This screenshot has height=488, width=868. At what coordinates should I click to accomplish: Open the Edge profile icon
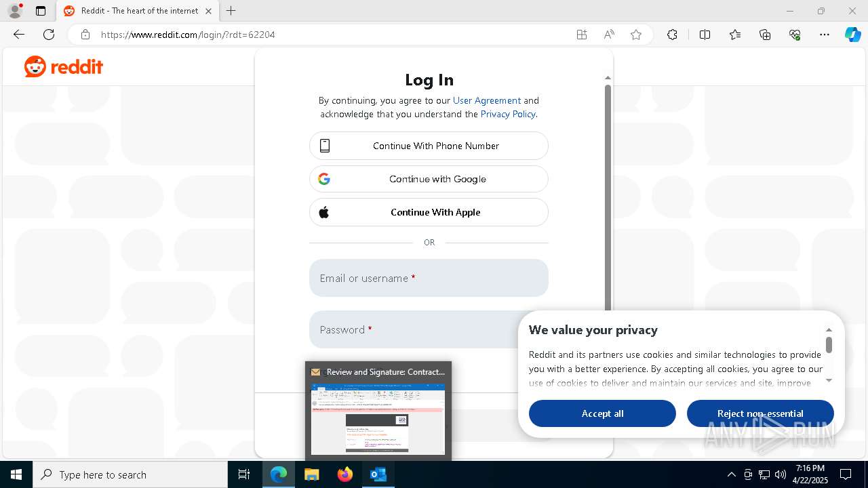(x=15, y=11)
